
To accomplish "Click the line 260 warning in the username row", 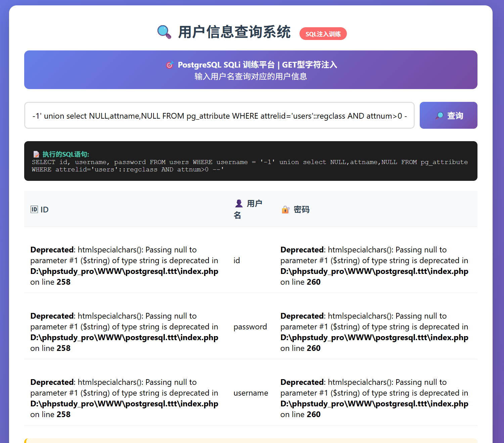I will click(x=374, y=398).
